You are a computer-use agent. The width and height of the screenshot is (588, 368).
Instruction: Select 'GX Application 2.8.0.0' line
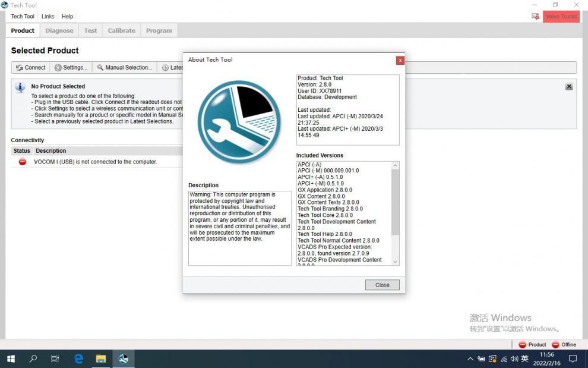click(325, 190)
